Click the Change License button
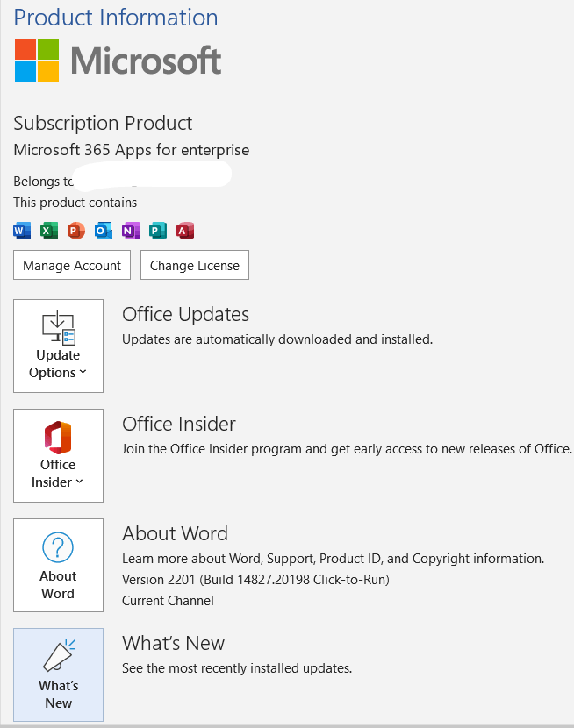This screenshot has height=728, width=574. coord(195,265)
